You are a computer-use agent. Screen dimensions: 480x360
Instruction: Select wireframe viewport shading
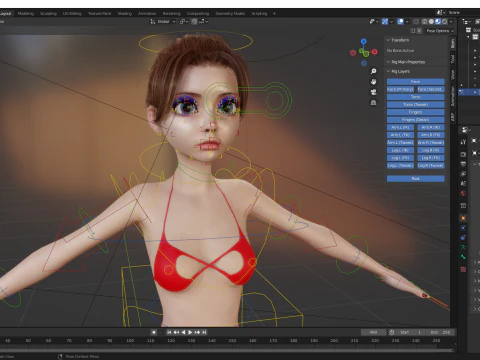[x=425, y=22]
